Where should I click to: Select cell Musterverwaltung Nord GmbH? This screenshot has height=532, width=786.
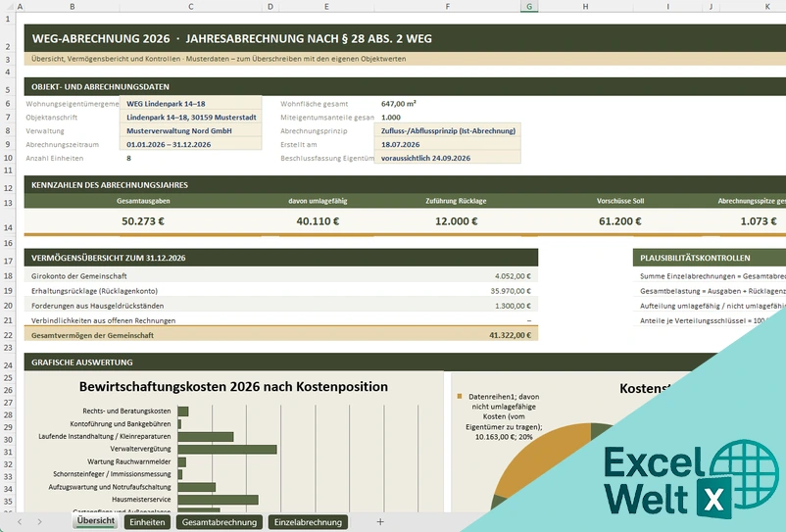click(190, 130)
